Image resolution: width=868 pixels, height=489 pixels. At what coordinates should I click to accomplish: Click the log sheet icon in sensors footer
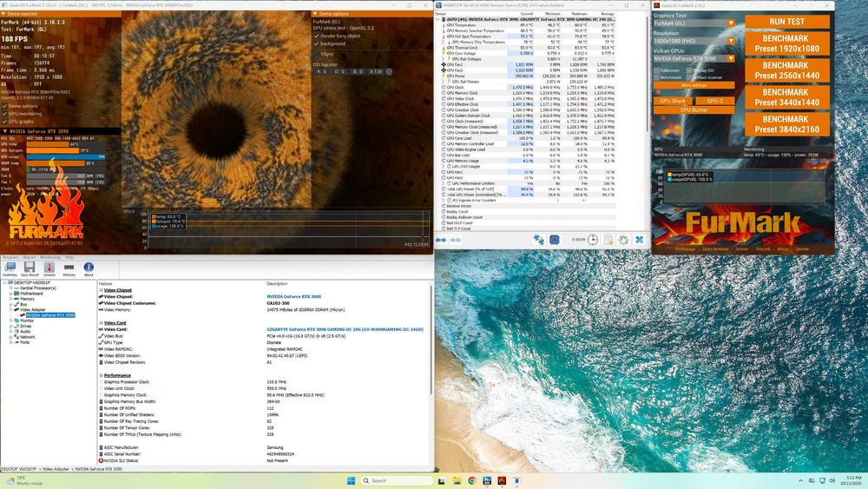tap(608, 239)
